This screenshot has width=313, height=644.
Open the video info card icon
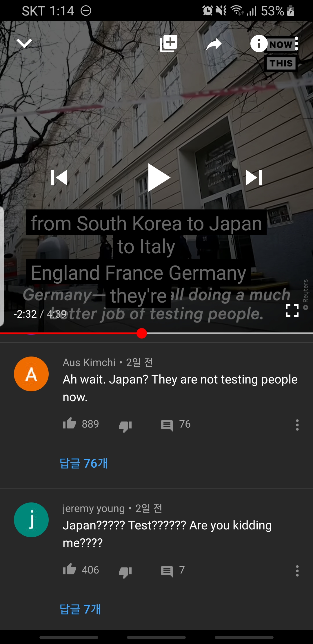tap(259, 44)
